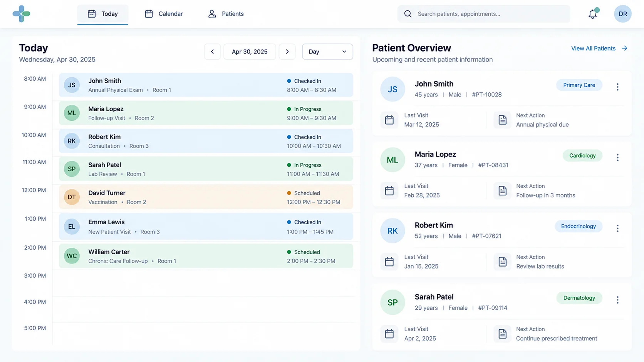644x362 pixels.
Task: Click Maria Lopez's Last Visit calendar icon
Action: 389,190
